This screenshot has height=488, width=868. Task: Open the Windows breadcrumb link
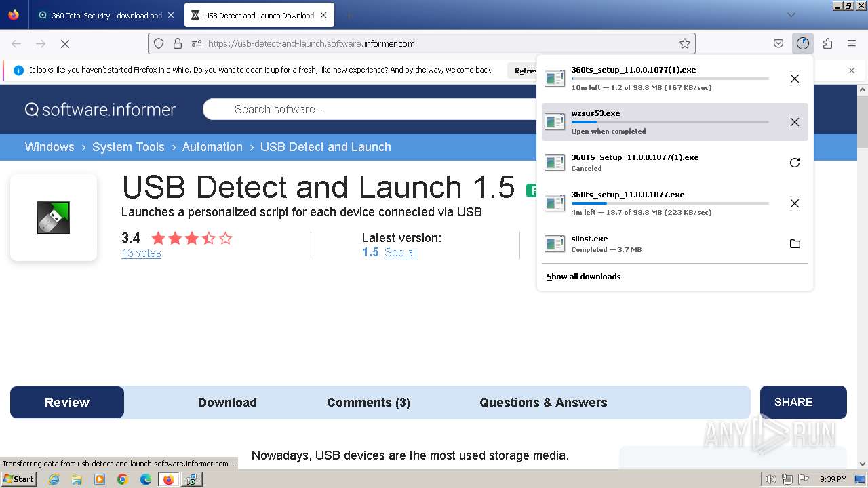50,147
